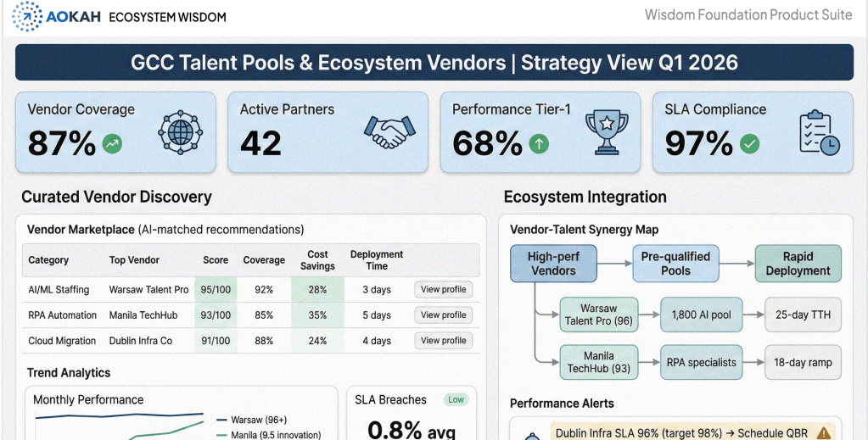This screenshot has height=440, width=868.
Task: Open Wisdom Foundation Product Suite link
Action: click(x=748, y=14)
